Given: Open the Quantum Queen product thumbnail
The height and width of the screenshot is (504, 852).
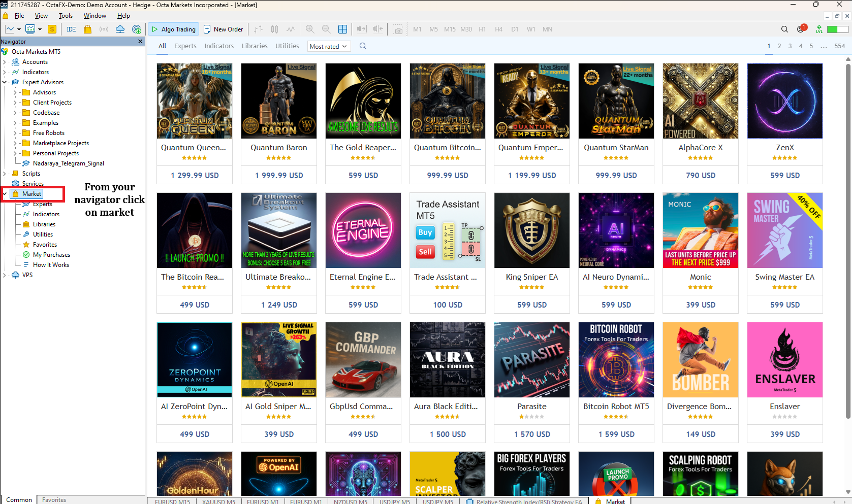Looking at the screenshot, I should (x=195, y=101).
